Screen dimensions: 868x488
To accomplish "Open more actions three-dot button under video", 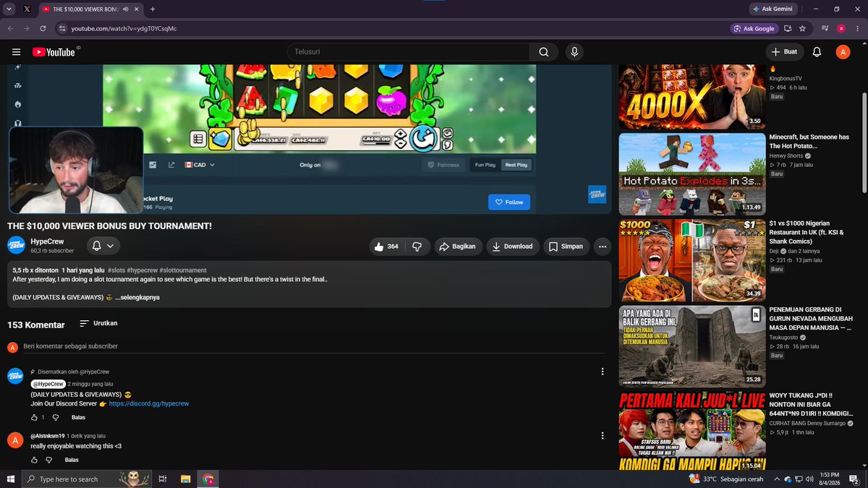I will coord(602,247).
